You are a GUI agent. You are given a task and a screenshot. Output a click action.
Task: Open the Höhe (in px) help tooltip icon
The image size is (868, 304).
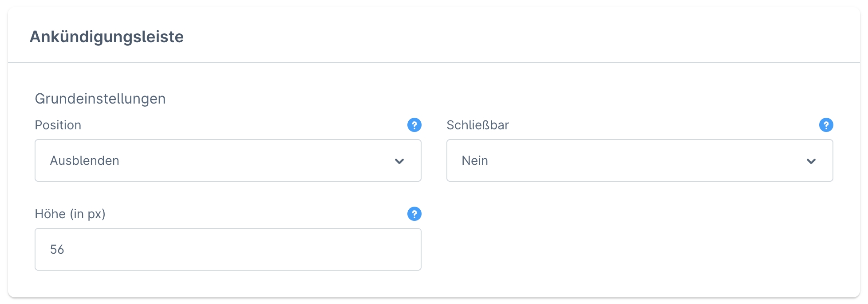coord(414,214)
